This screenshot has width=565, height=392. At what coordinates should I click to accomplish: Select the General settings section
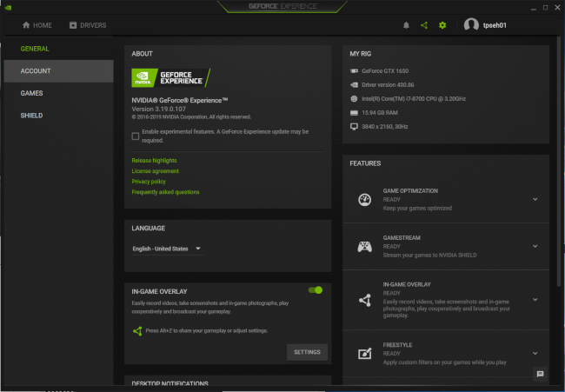click(59, 49)
